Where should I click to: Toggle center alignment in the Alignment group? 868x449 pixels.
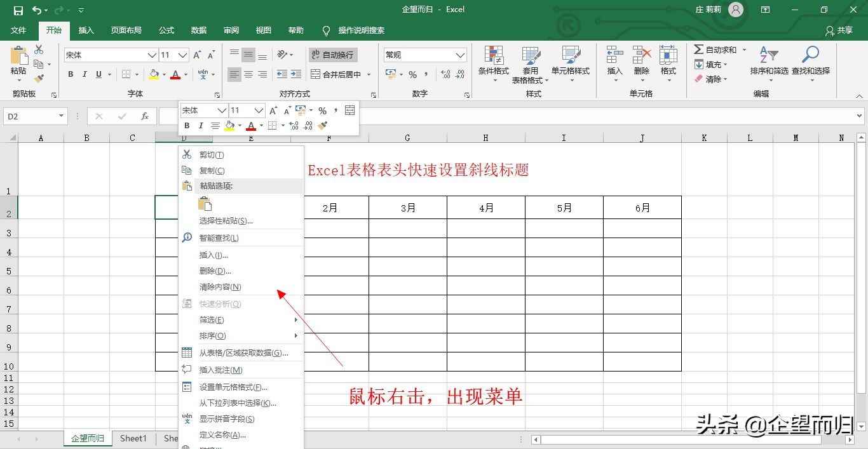(x=248, y=74)
